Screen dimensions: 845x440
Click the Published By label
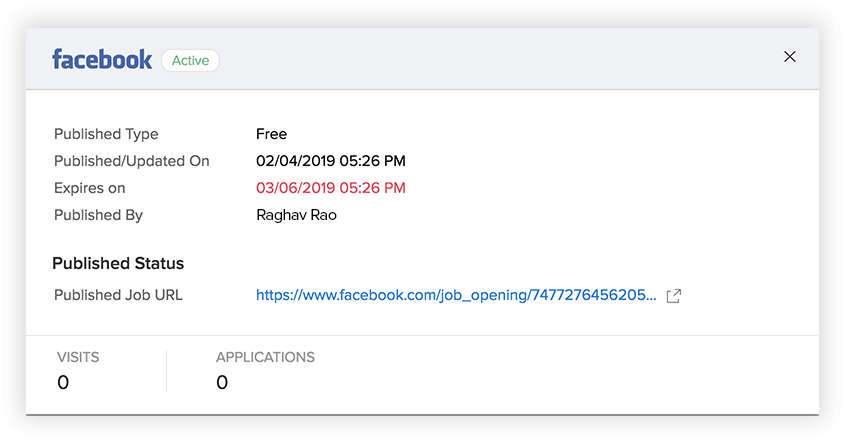point(98,215)
